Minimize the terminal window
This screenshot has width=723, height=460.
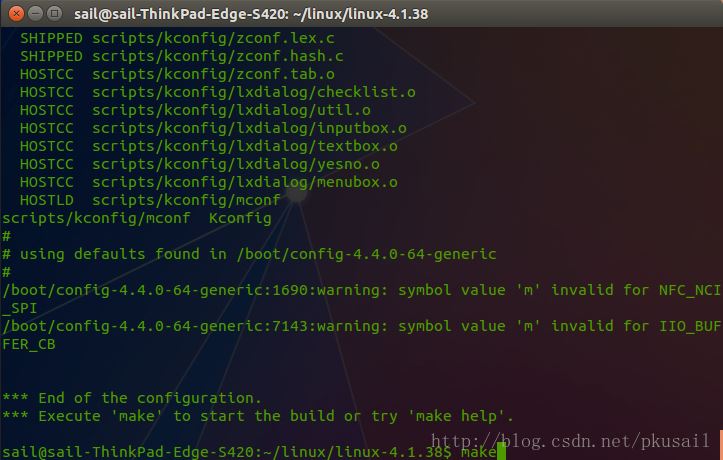click(36, 13)
